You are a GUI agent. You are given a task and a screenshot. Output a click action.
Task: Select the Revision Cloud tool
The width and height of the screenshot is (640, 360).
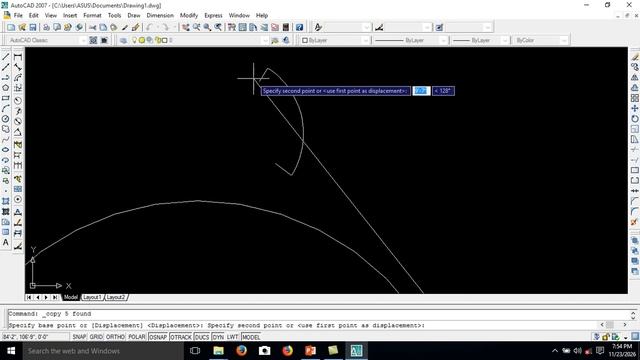(6, 129)
